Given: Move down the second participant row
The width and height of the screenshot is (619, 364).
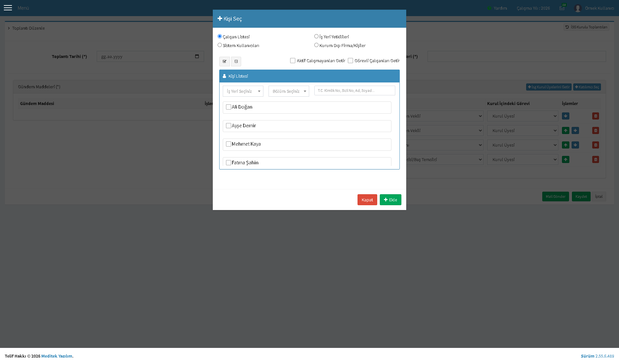Looking at the screenshot, I should 575,130.
